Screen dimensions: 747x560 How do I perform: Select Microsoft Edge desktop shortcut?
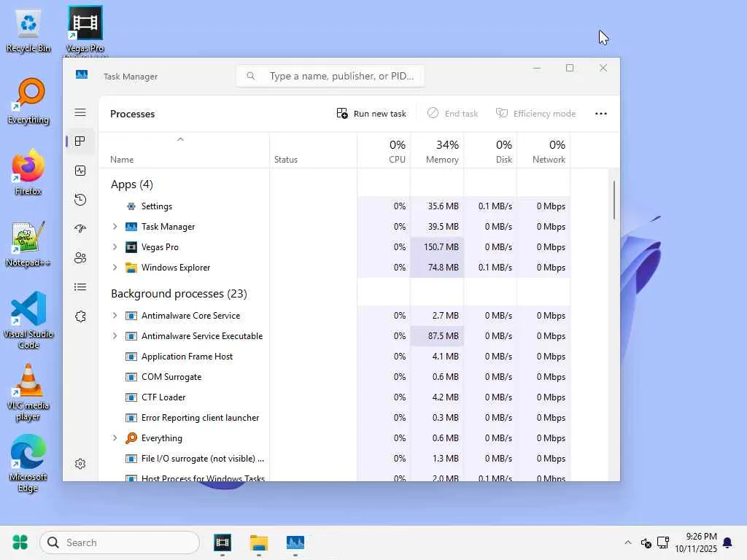28,463
